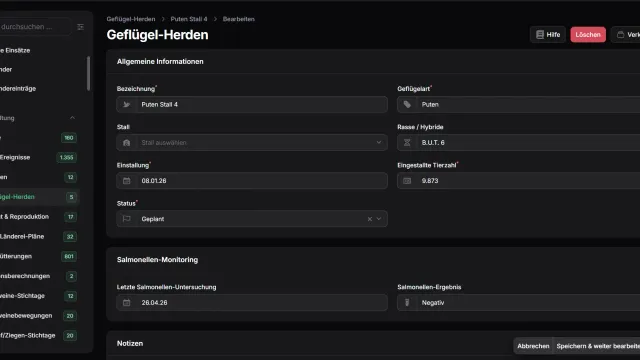This screenshot has width=640, height=360.
Task: Click the Einstallung date input 08.01.26
Action: [x=252, y=181]
